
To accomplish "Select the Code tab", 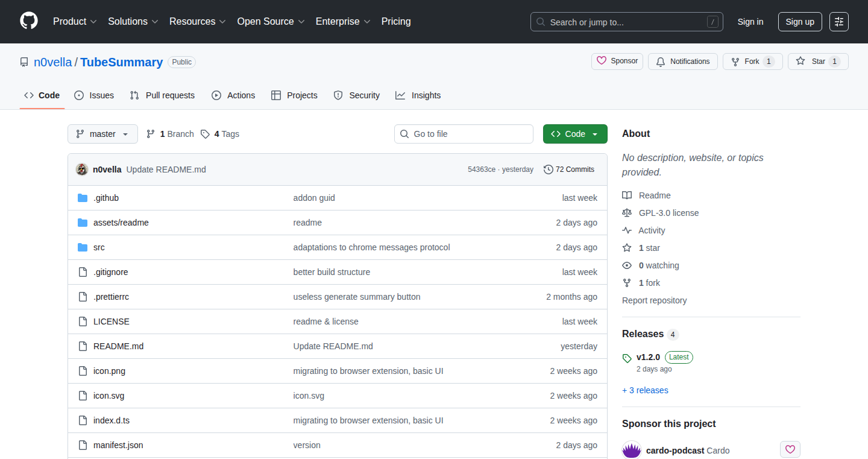I will [42, 95].
